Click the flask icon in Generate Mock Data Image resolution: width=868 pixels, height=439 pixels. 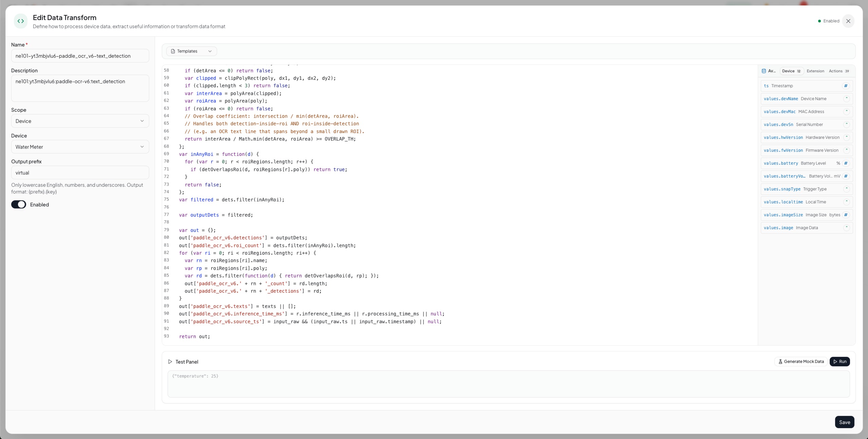pyautogui.click(x=780, y=362)
